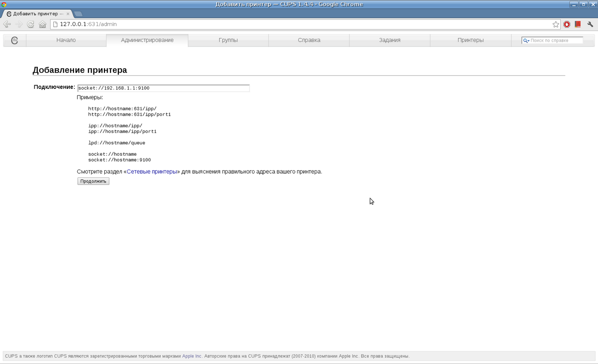Open the Apple Inc link in footer
Image resolution: width=598 pixels, height=364 pixels.
pos(192,356)
